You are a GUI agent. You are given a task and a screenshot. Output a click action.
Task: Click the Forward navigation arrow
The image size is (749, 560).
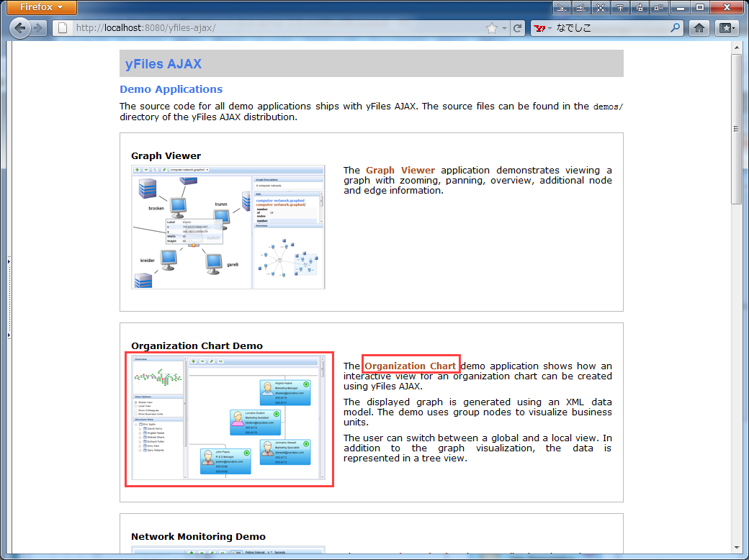[x=38, y=29]
